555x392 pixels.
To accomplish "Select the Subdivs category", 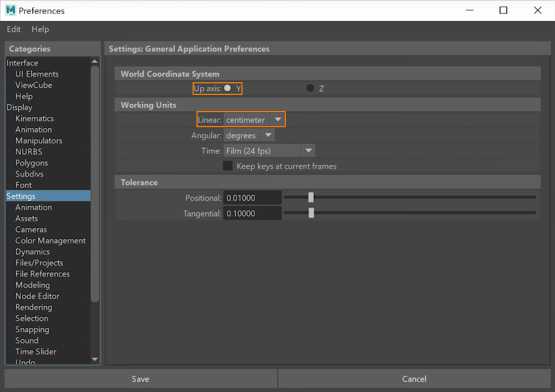I will click(x=48, y=174).
